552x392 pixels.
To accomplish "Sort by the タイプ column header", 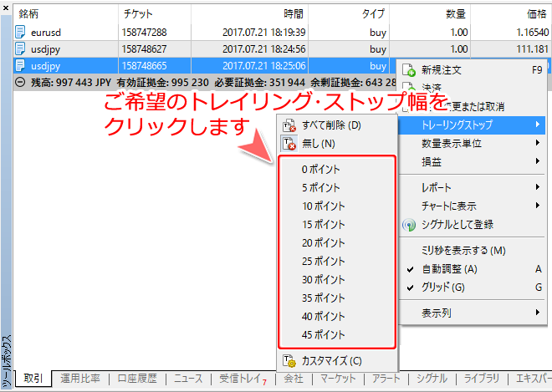I will point(349,14).
